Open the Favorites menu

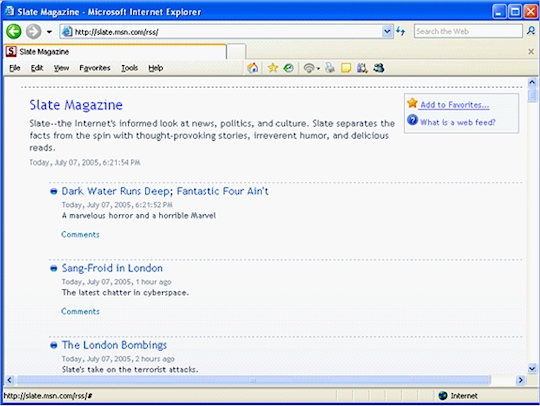point(95,68)
